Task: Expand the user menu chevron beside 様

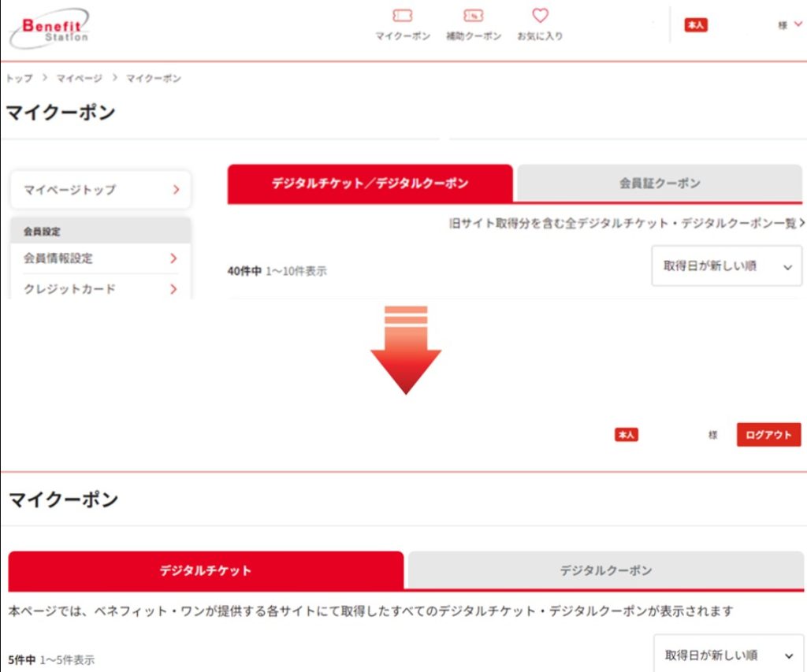Action: 798,25
